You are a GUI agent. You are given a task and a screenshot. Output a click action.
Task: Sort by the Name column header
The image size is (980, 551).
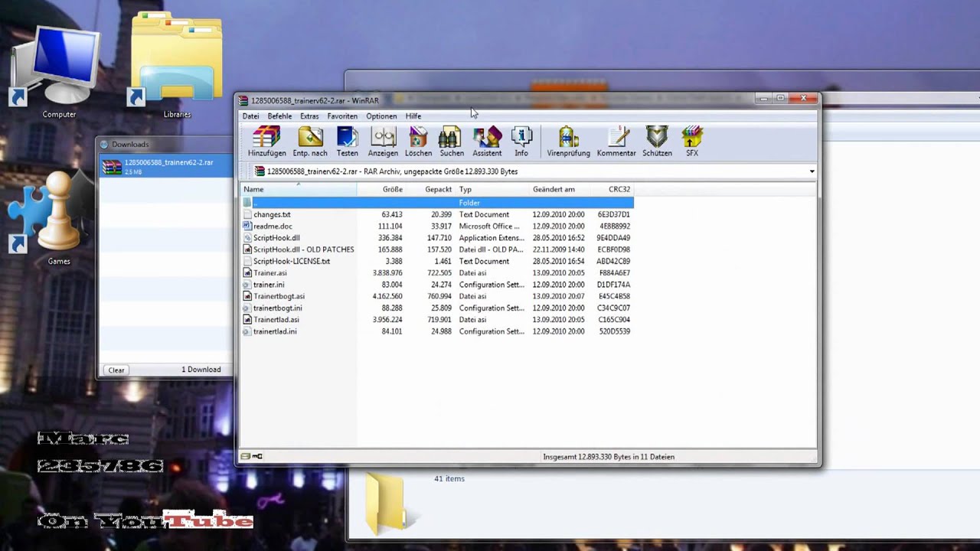tap(299, 189)
